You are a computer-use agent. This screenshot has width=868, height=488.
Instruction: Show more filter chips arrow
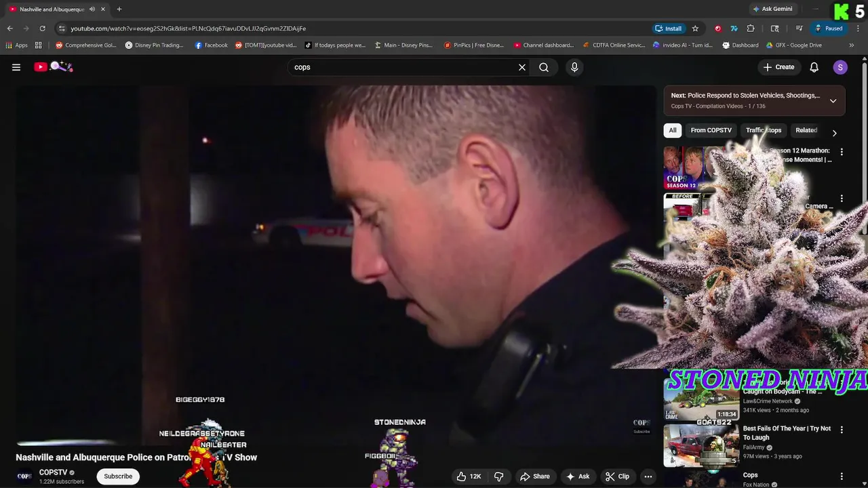(834, 133)
